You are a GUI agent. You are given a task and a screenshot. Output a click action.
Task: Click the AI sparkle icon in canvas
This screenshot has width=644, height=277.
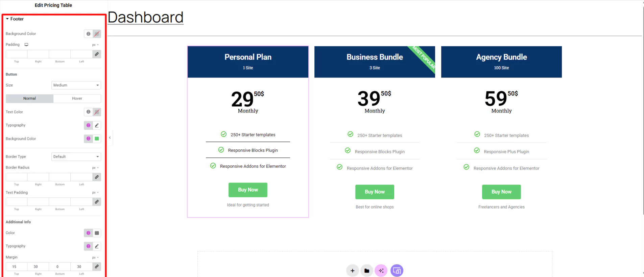coord(381,271)
